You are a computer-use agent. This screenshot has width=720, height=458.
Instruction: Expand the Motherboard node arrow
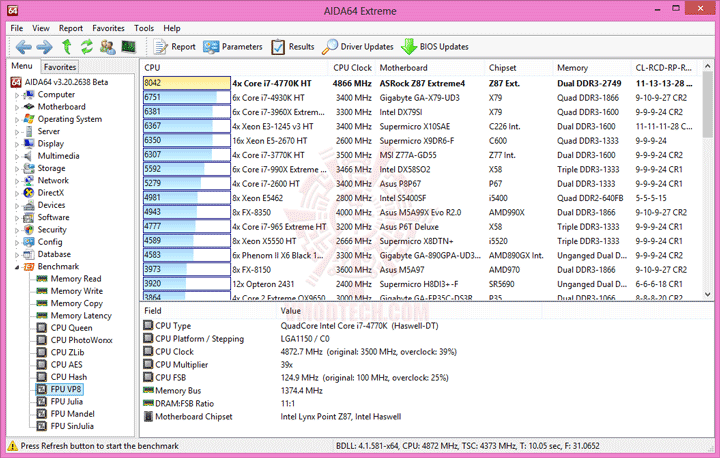[x=17, y=107]
